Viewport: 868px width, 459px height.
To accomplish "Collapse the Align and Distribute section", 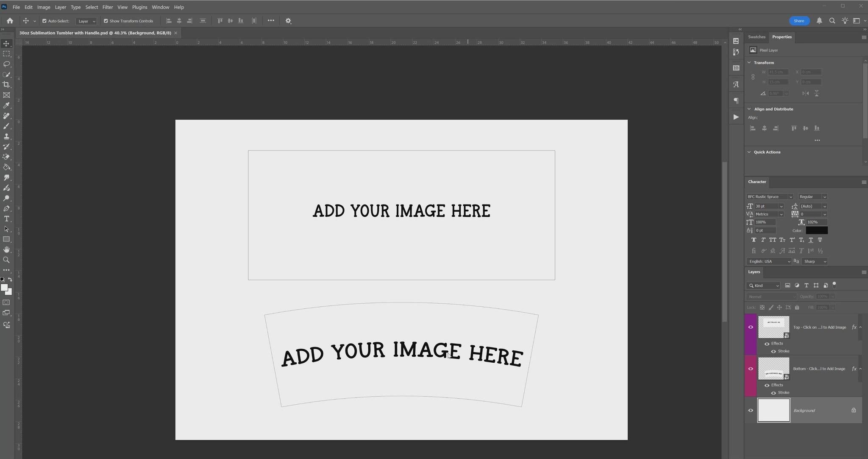I will tap(749, 109).
